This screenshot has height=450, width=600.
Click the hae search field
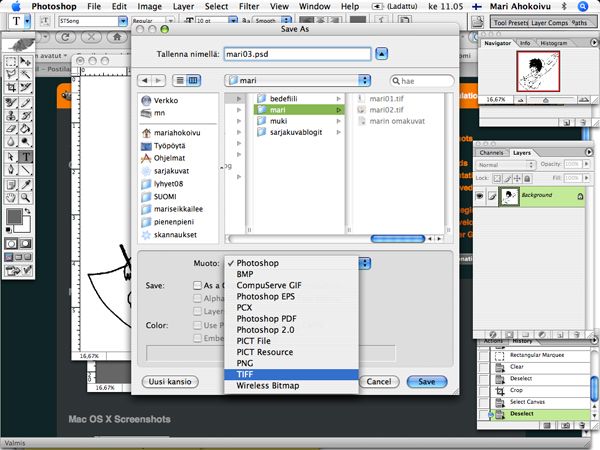point(422,81)
